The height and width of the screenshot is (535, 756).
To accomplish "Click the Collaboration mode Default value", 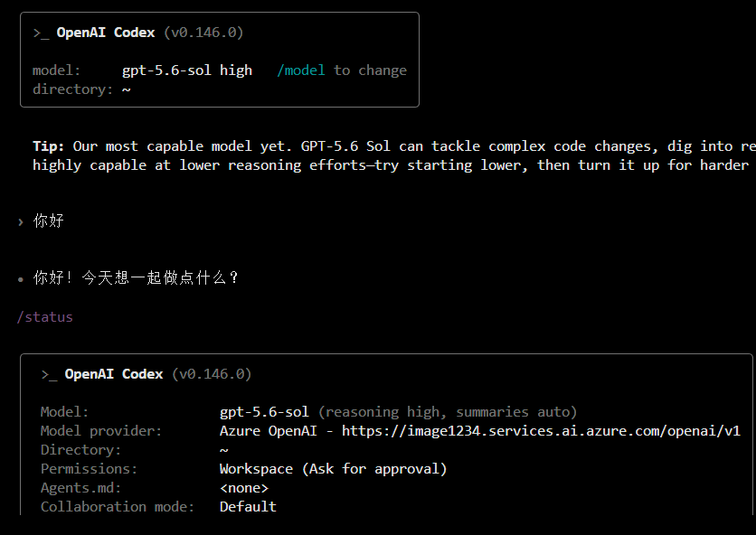I will [x=248, y=507].
